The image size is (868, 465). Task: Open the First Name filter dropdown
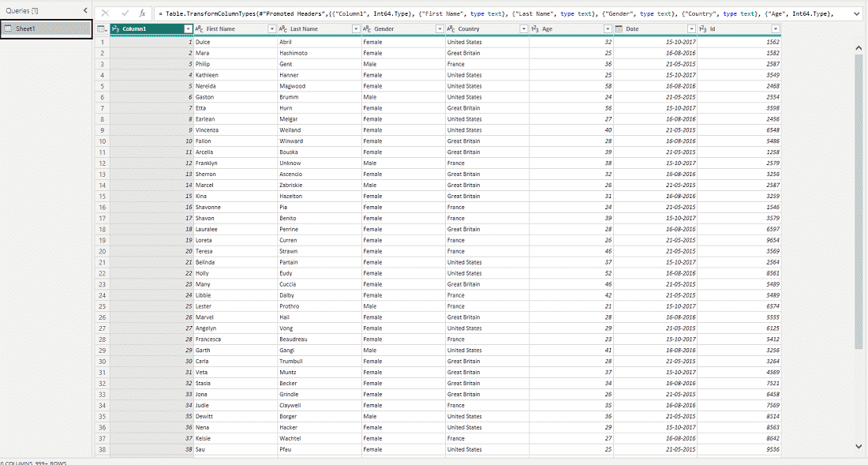pyautogui.click(x=271, y=28)
